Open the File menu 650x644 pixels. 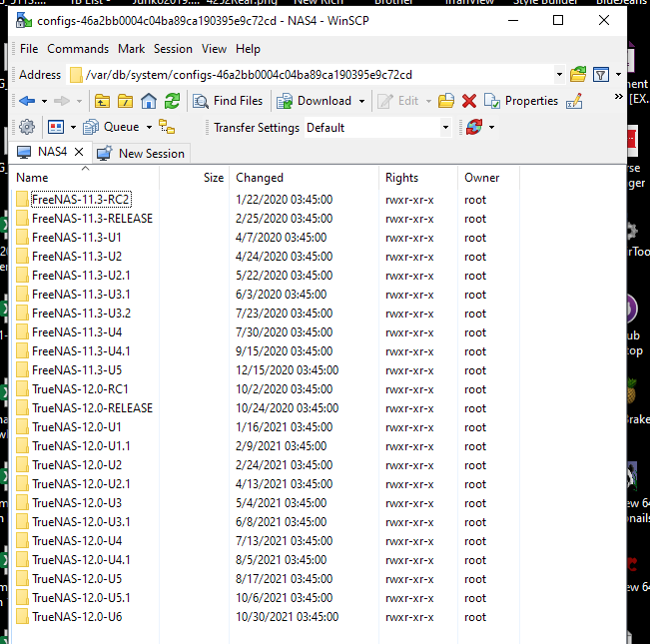[29, 49]
